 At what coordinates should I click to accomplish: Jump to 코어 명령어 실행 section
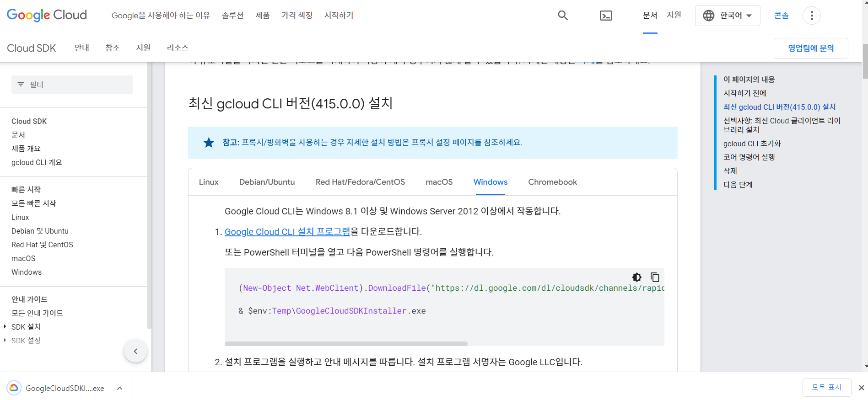[749, 157]
